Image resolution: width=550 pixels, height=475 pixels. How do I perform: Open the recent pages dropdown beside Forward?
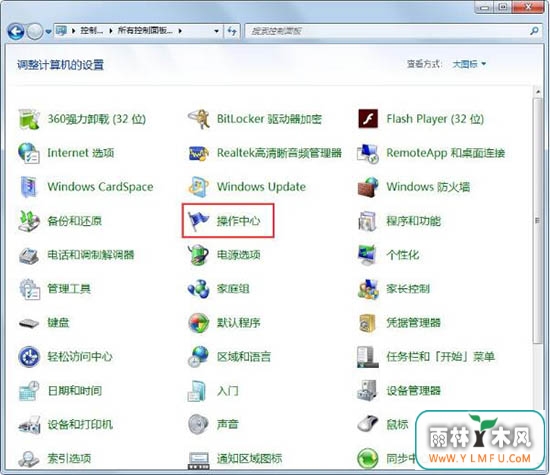[48, 32]
